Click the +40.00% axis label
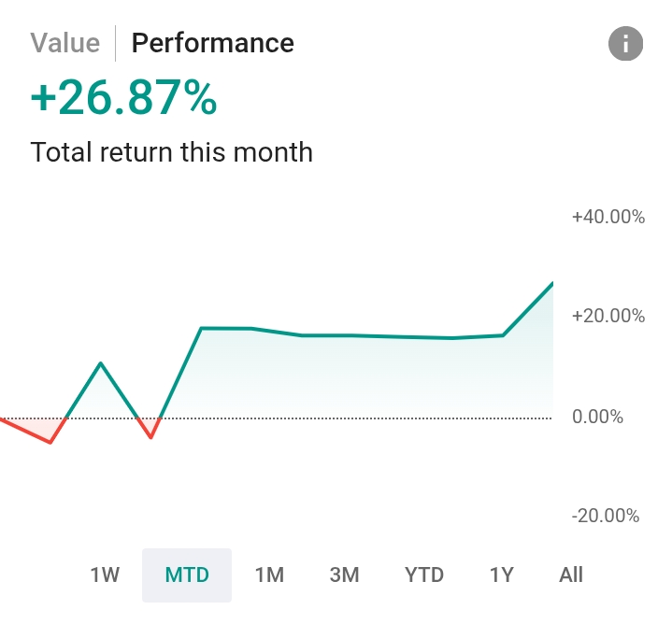 coord(608,217)
